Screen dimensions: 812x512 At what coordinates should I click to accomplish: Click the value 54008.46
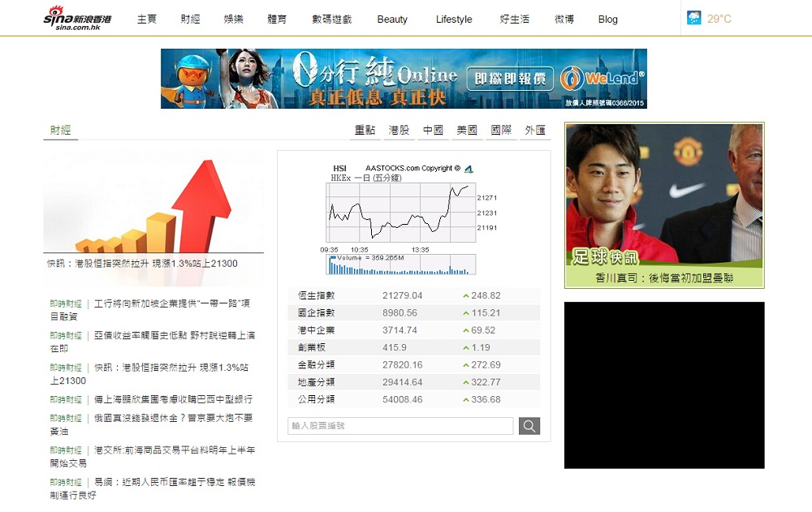403,400
